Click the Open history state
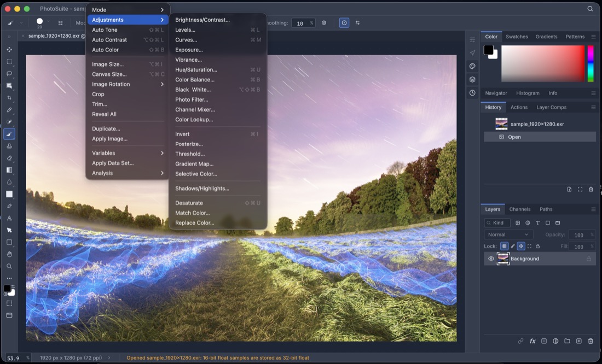Screen dimensions: 602x364 (540, 137)
